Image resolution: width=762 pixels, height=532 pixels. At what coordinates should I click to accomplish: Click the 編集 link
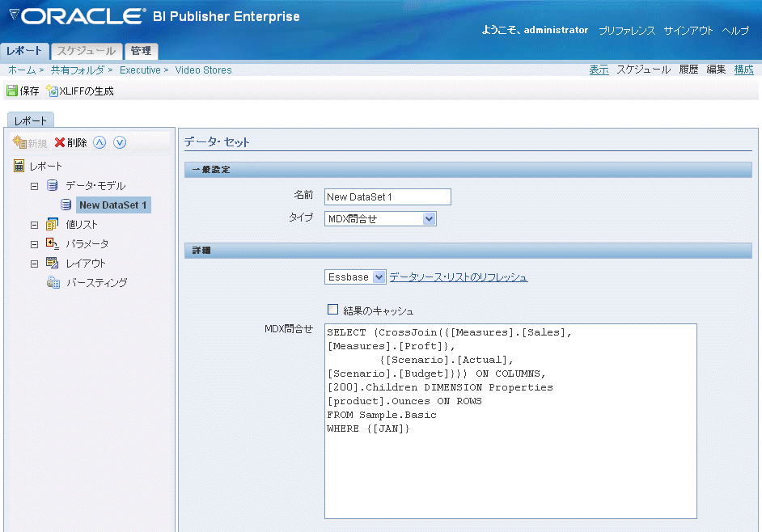[x=716, y=70]
